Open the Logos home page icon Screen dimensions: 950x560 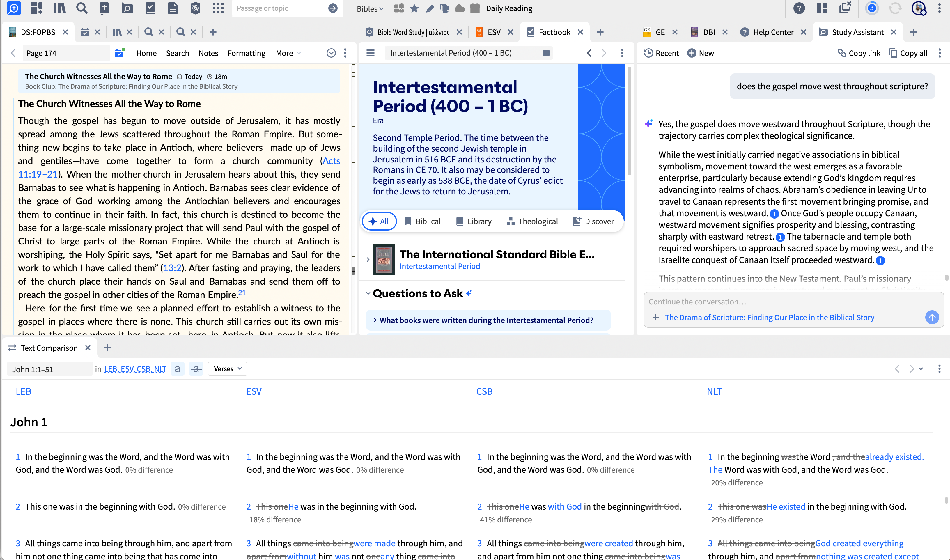click(x=14, y=8)
